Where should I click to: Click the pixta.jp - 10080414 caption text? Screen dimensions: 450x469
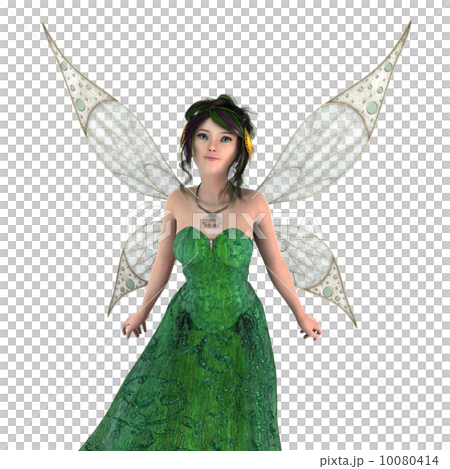click(379, 461)
